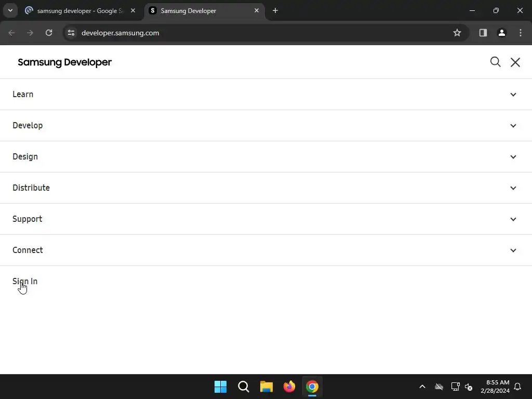Minimize the Chrome window

[472, 11]
